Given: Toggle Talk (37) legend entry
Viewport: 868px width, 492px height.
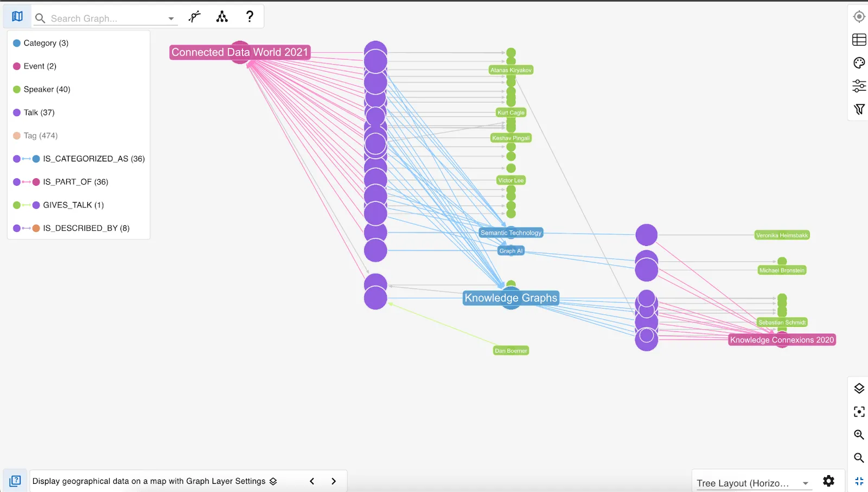Looking at the screenshot, I should (x=34, y=112).
